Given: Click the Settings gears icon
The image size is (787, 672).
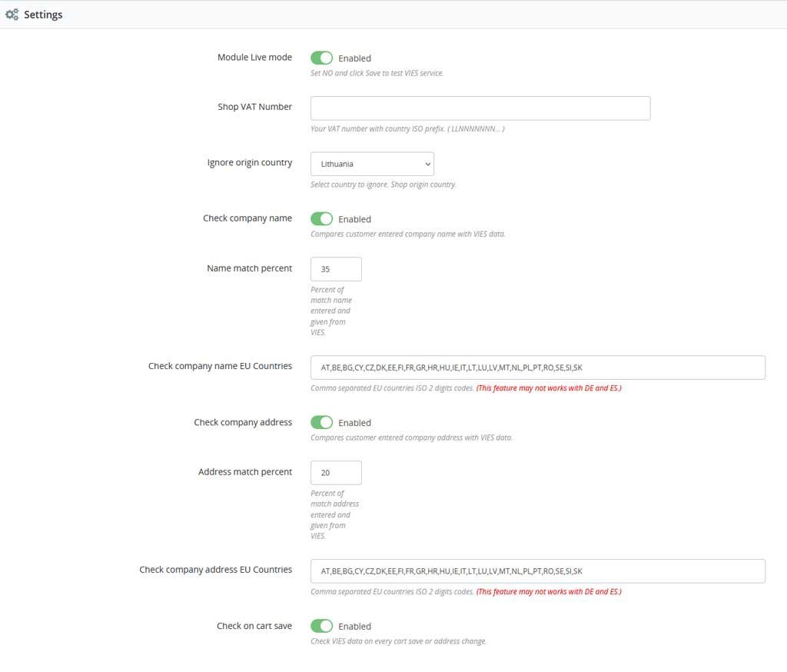Looking at the screenshot, I should 12,15.
